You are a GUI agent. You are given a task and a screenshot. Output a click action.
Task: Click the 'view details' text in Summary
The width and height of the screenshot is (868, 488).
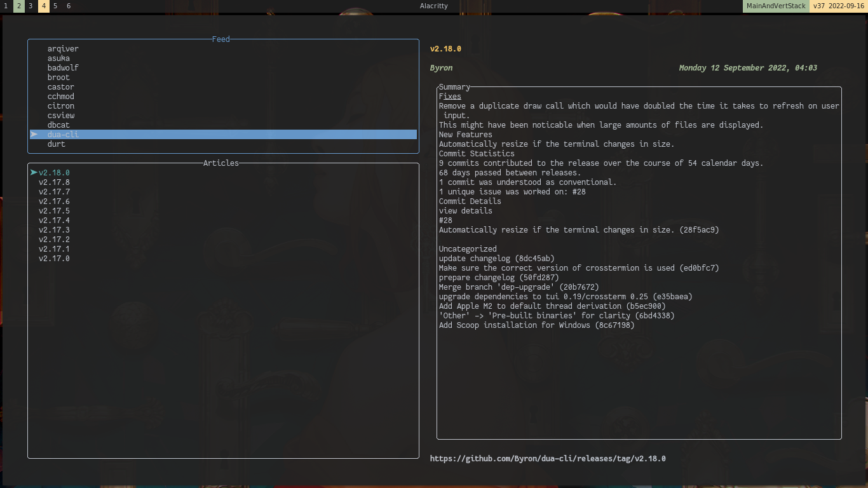click(x=465, y=211)
